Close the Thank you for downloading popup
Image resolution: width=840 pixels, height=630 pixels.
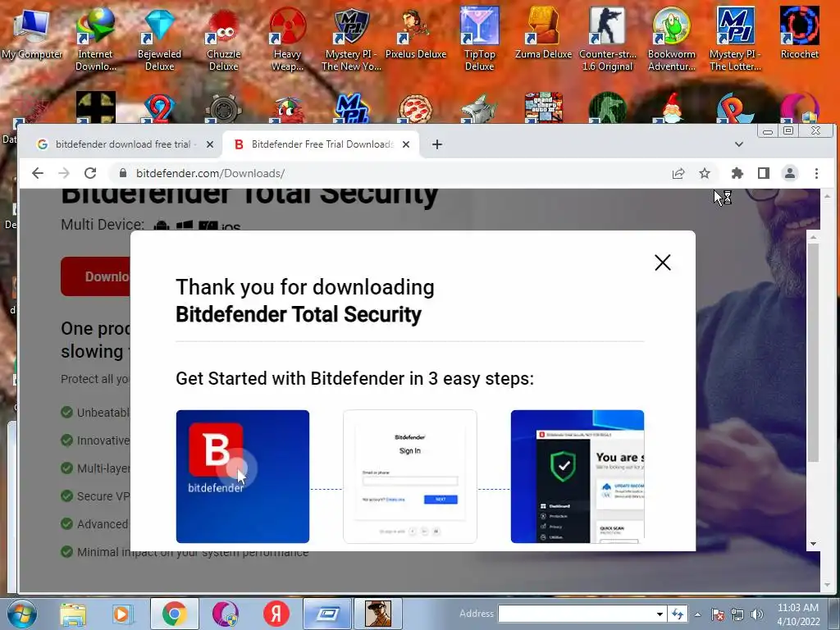[x=663, y=262]
